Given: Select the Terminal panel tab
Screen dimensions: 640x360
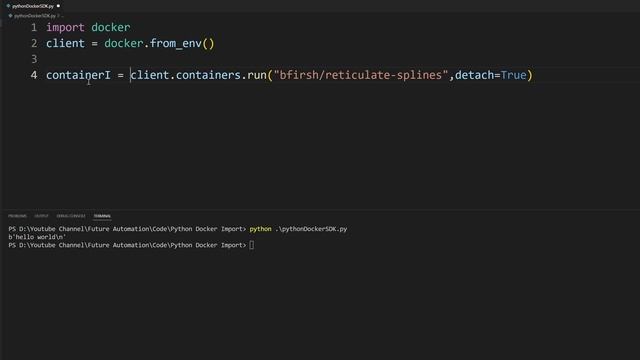Looking at the screenshot, I should (102, 216).
